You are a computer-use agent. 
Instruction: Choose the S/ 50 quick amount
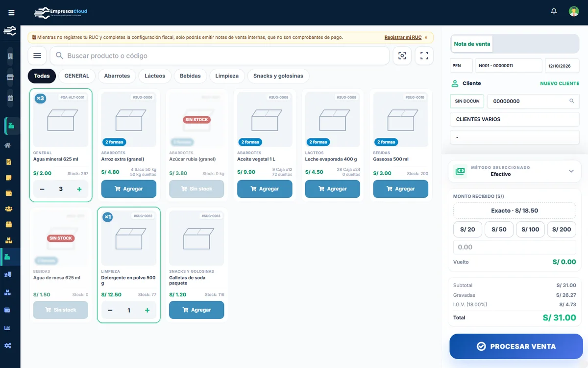[x=499, y=230]
